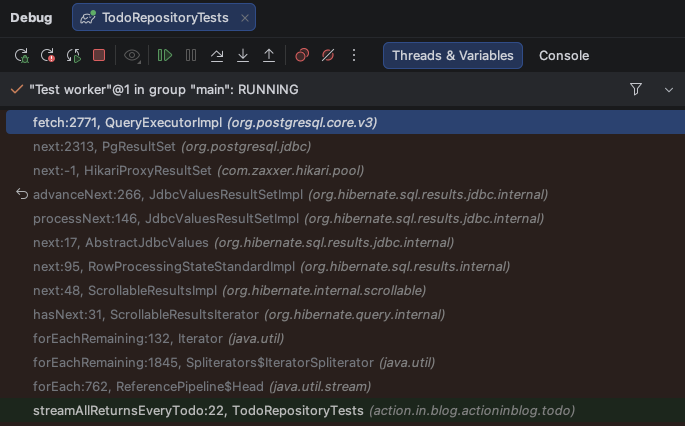Expand the thread selector dropdown chevron
Viewport: 685px width, 426px height.
[x=668, y=90]
